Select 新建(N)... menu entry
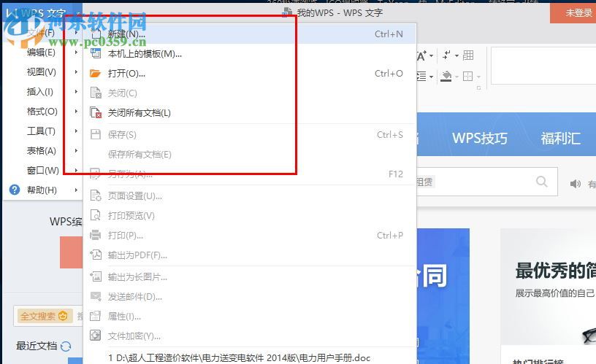Viewport: 596px width, 364px height. [x=250, y=34]
